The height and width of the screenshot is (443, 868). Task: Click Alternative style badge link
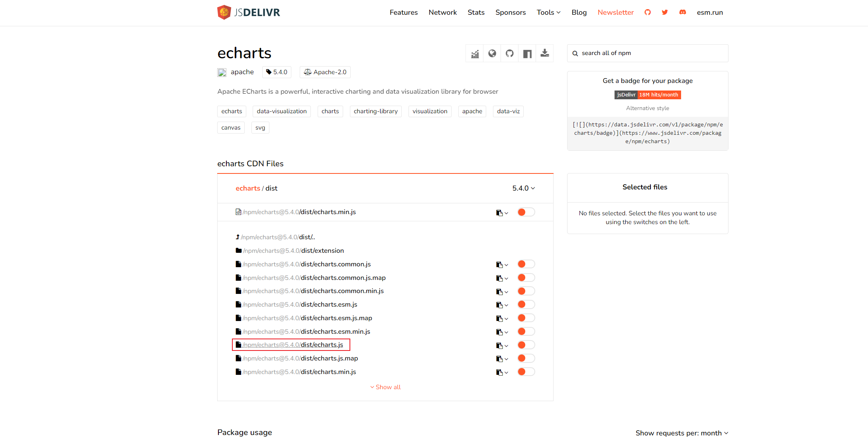648,107
